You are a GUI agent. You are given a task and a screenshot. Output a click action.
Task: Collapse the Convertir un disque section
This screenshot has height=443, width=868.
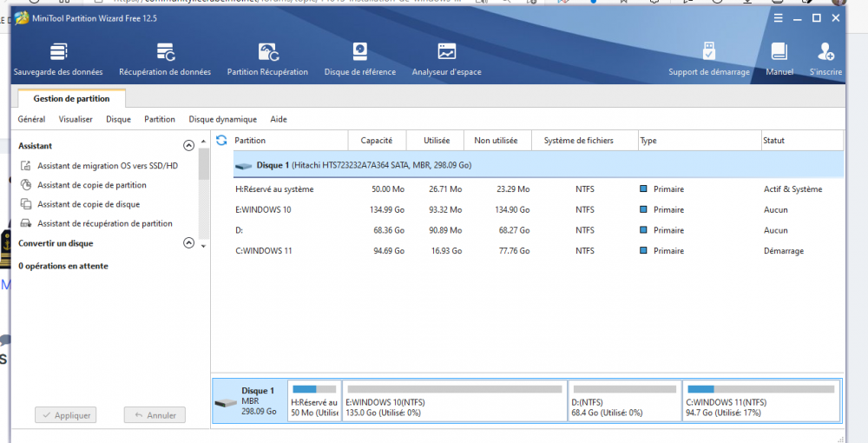pos(188,244)
